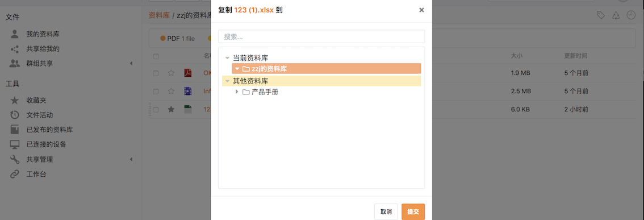Viewport: 644px width, 220px height.
Task: Check the checkbox for the 6.0 KB file row
Action: click(156, 110)
